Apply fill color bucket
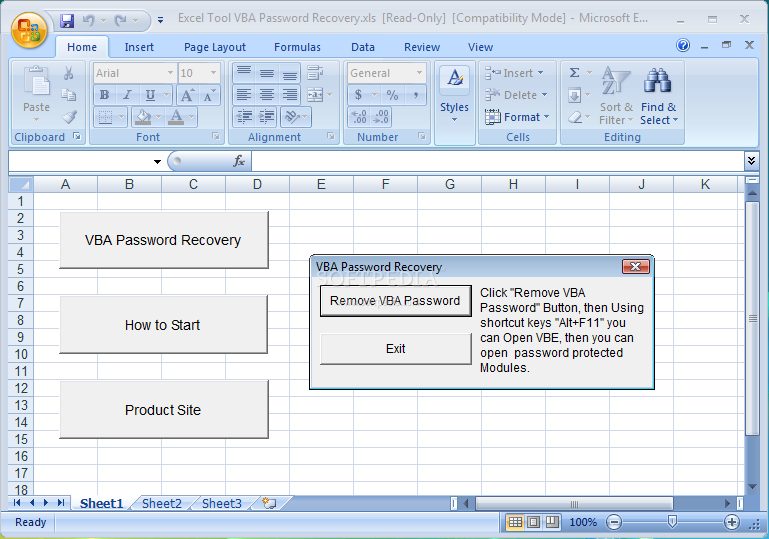 click(142, 117)
